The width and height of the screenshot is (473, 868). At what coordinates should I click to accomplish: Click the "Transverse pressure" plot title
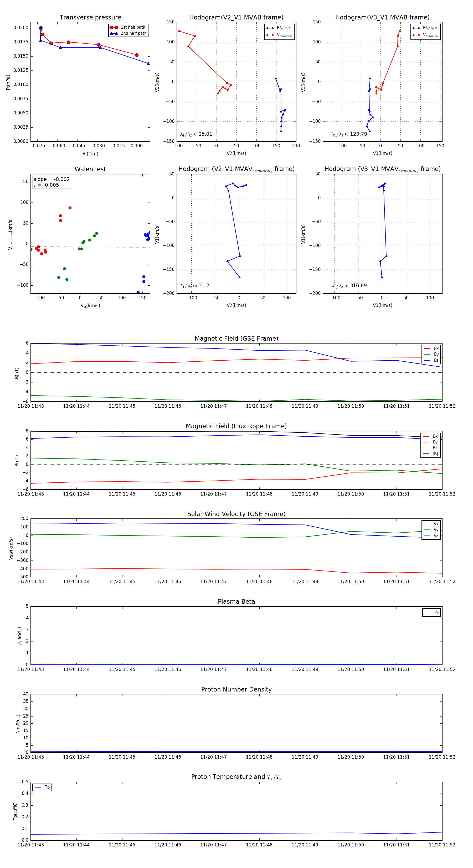tap(90, 18)
